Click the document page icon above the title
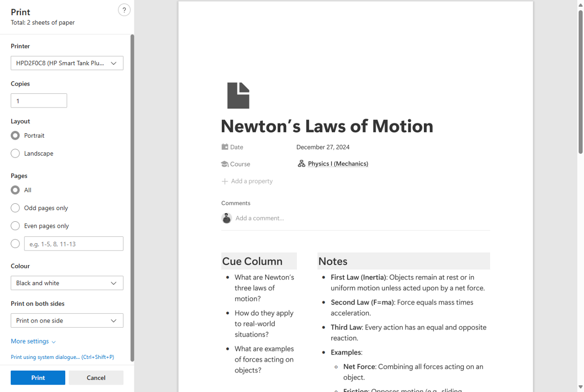 pyautogui.click(x=238, y=95)
